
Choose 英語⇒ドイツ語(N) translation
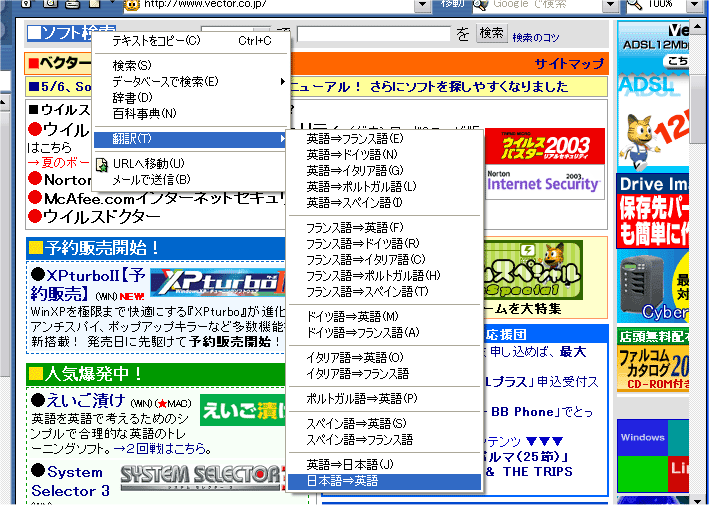[384, 154]
